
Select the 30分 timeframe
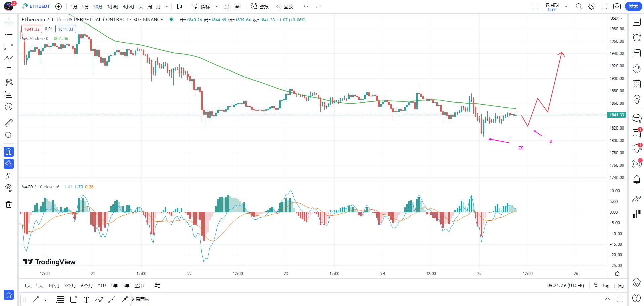pyautogui.click(x=98, y=7)
